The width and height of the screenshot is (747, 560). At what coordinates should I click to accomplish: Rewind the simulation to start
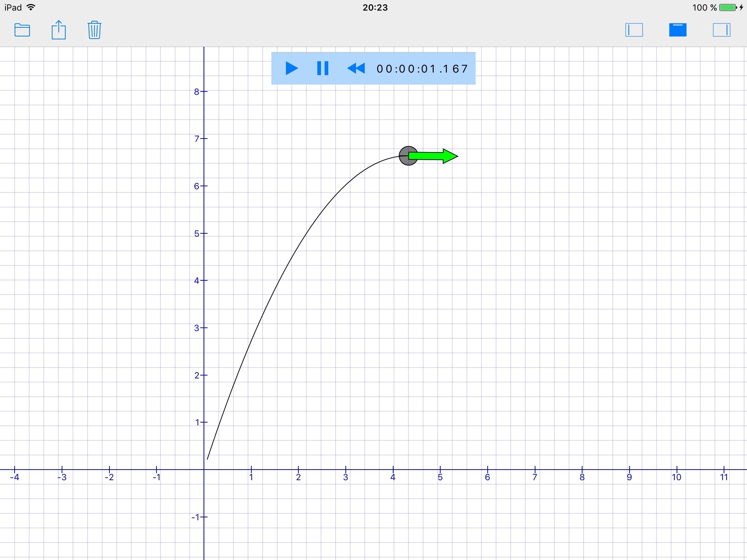(356, 68)
